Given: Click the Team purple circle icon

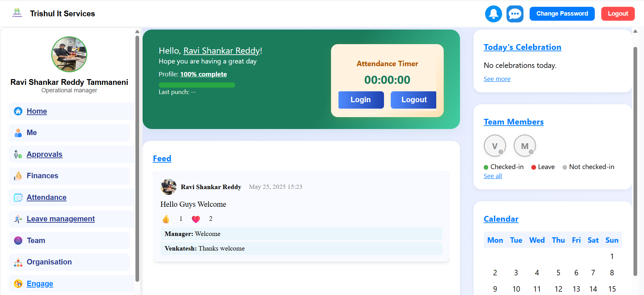Looking at the screenshot, I should coord(18,241).
